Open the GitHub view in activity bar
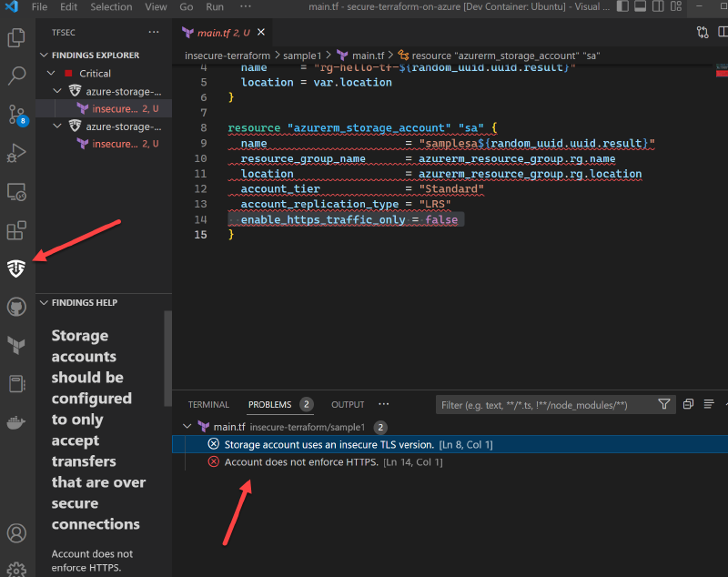728x577 pixels. pos(16,306)
